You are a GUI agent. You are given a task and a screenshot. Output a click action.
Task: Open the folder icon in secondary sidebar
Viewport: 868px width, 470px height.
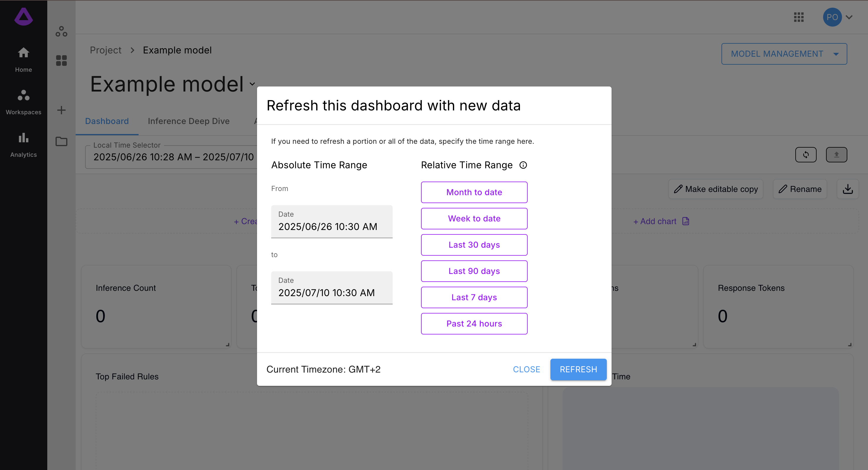coord(61,141)
